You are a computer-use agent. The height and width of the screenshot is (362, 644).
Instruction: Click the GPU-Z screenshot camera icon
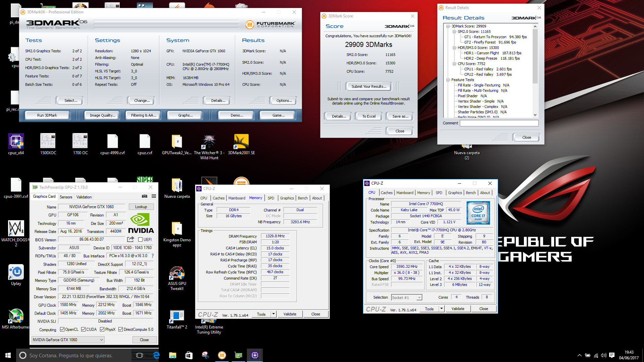[x=145, y=196]
